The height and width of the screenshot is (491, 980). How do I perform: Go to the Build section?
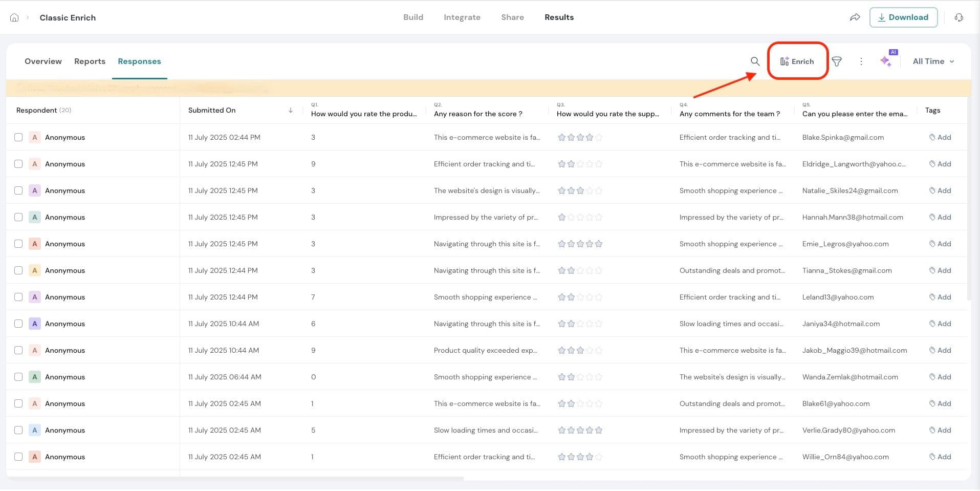[x=413, y=17]
